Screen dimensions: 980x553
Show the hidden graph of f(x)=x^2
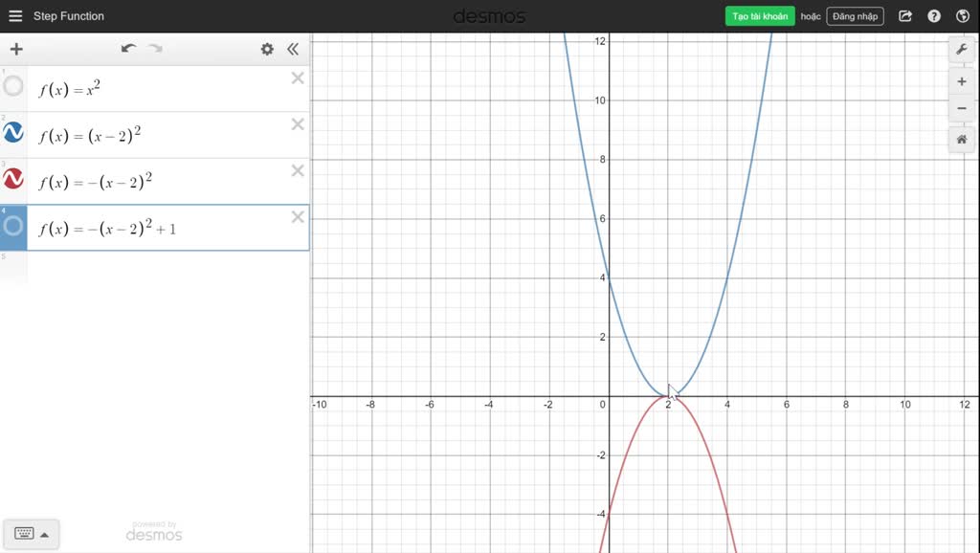point(13,86)
